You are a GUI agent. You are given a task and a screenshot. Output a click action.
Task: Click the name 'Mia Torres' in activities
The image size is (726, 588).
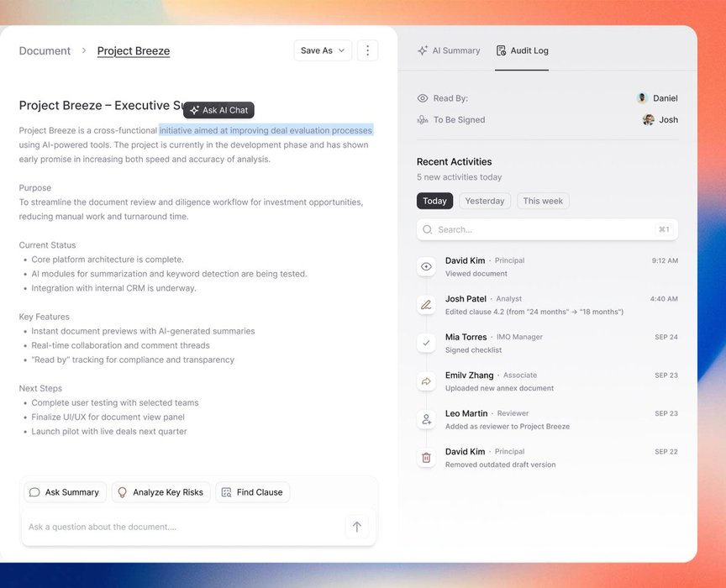(466, 337)
